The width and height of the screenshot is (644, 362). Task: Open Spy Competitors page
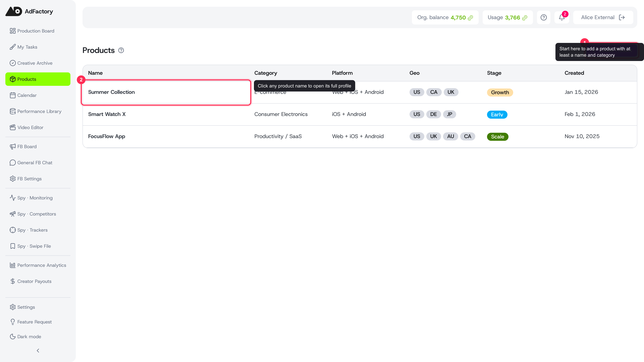pos(38,214)
